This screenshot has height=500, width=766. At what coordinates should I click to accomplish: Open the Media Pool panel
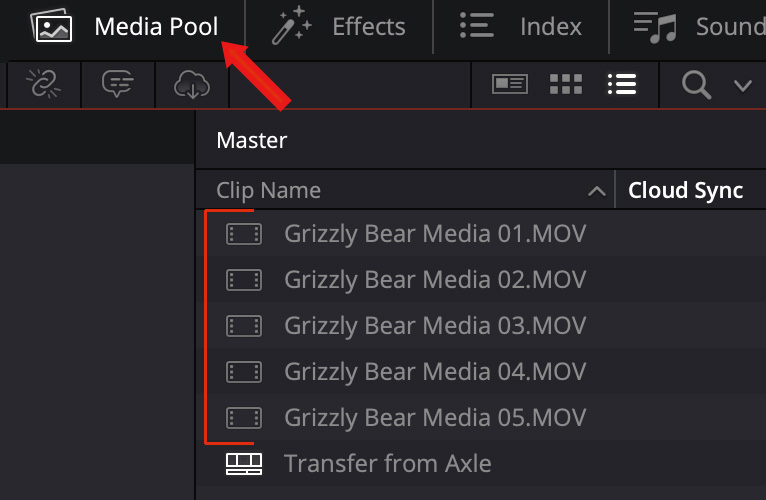(125, 27)
